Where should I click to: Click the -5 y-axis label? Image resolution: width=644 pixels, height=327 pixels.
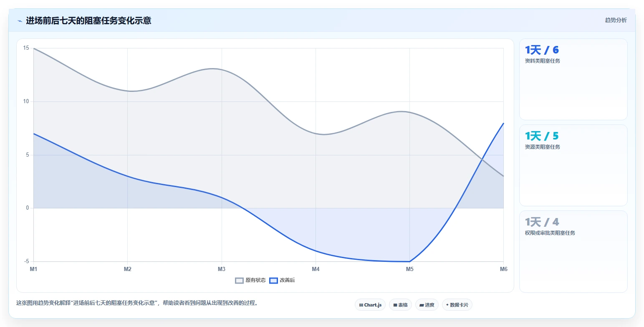point(26,261)
